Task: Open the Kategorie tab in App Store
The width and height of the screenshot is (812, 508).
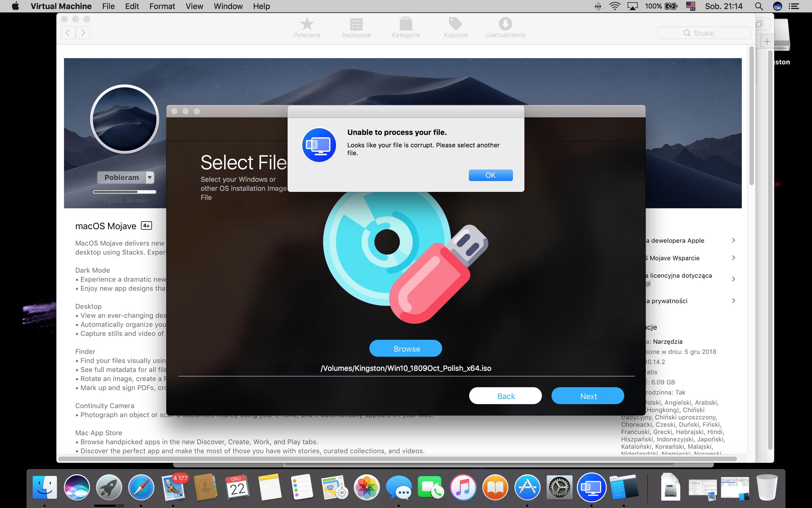Action: coord(406,28)
